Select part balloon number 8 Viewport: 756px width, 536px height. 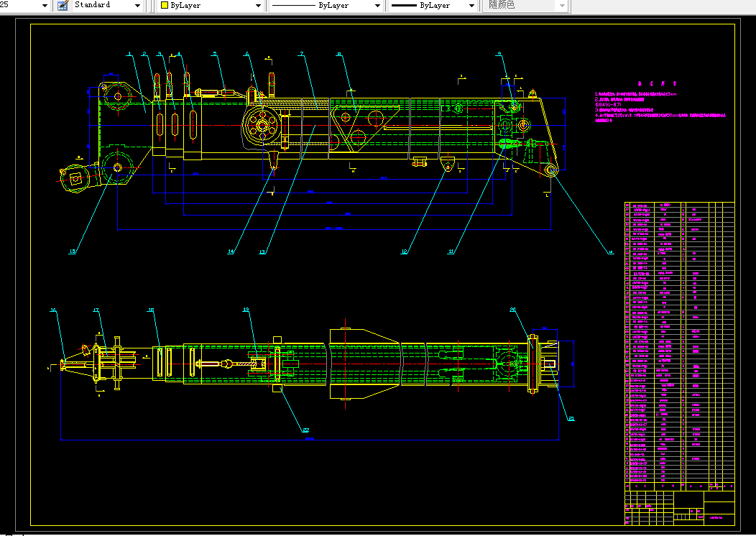point(339,55)
